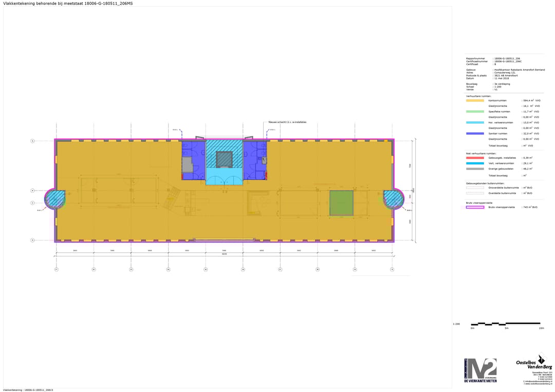Click the Oostelbos Van den Berg logo
The height and width of the screenshot is (392, 555).
click(534, 364)
